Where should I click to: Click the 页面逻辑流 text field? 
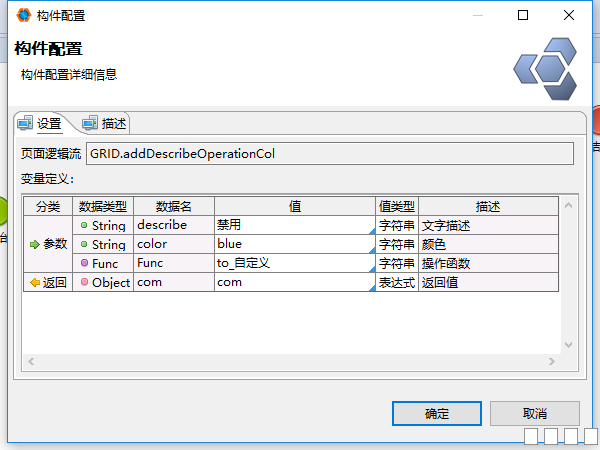[x=330, y=153]
